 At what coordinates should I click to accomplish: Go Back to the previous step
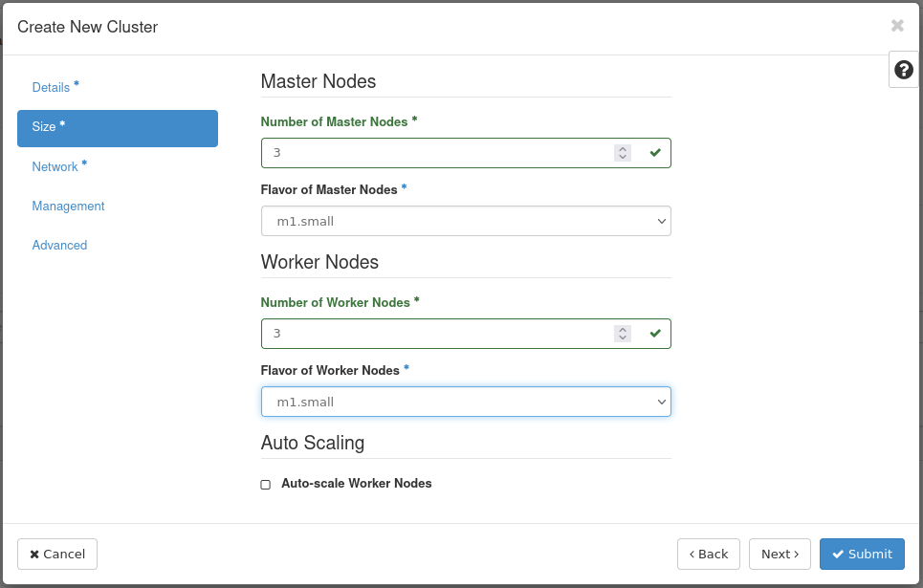click(x=708, y=554)
